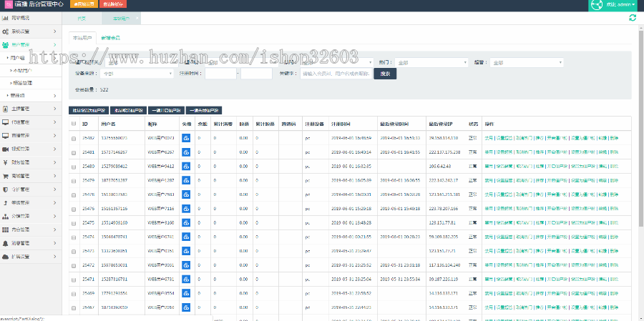Image resolution: width=644 pixels, height=321 pixels.
Task: Click the orange button in the top header
Action: (84, 4)
